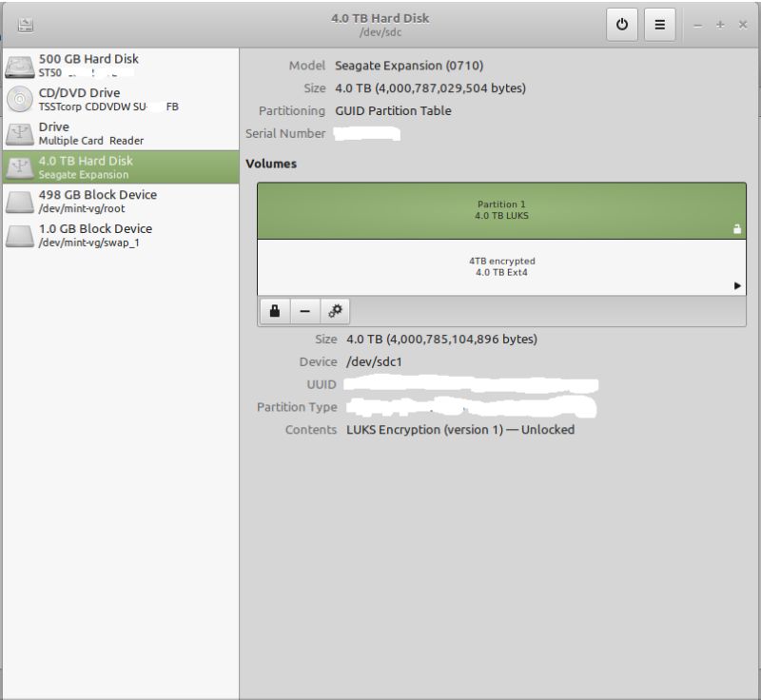Image resolution: width=761 pixels, height=700 pixels.
Task: Select the 1.0 GB mint-vg/swap_1 entry
Action: pyautogui.click(x=114, y=235)
